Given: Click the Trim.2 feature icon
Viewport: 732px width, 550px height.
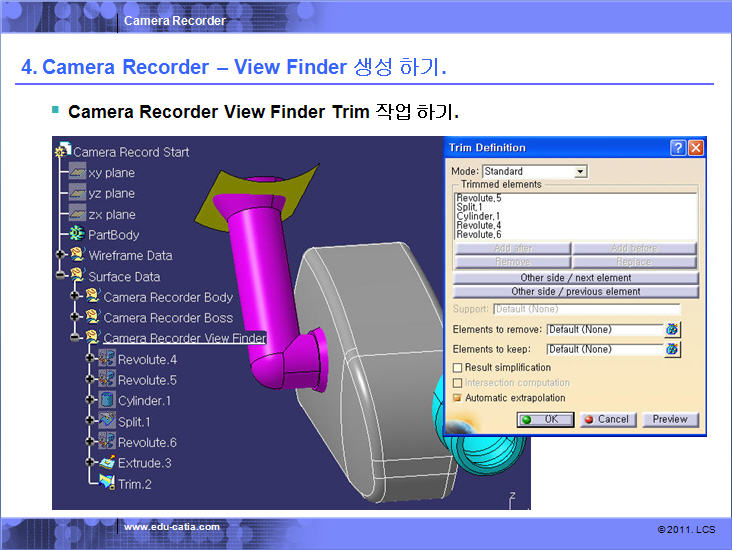Looking at the screenshot, I should click(x=107, y=484).
